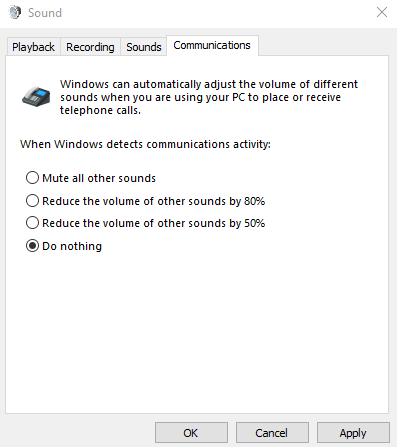The height and width of the screenshot is (447, 397).
Task: Go to the Sounds tab
Action: click(144, 47)
